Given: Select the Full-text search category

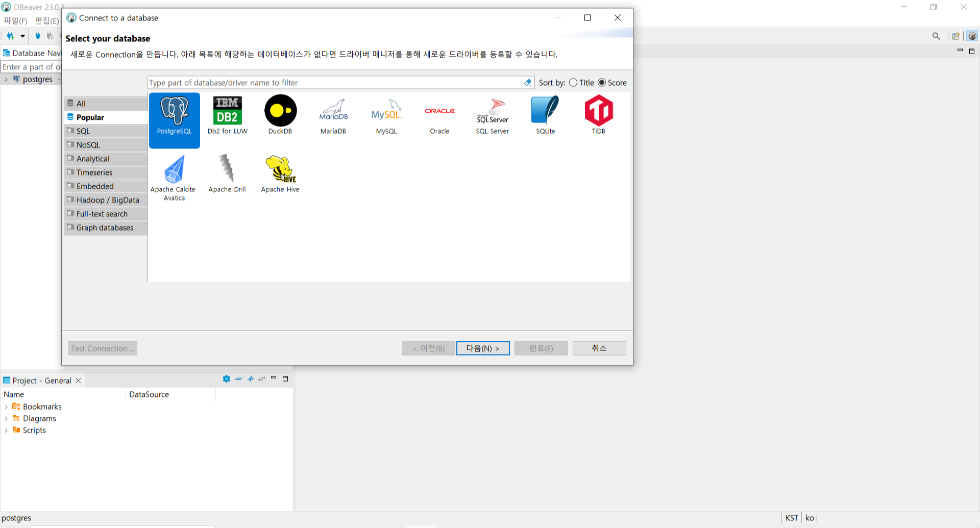Looking at the screenshot, I should tap(106, 214).
